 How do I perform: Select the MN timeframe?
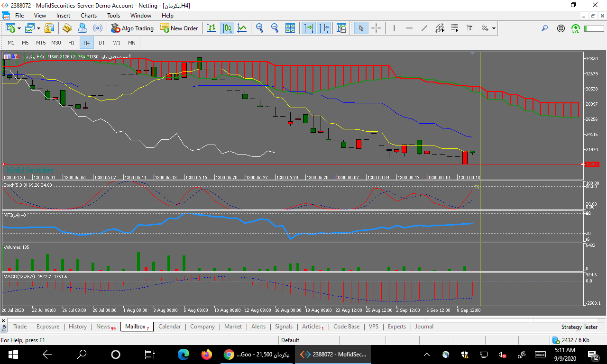click(131, 43)
